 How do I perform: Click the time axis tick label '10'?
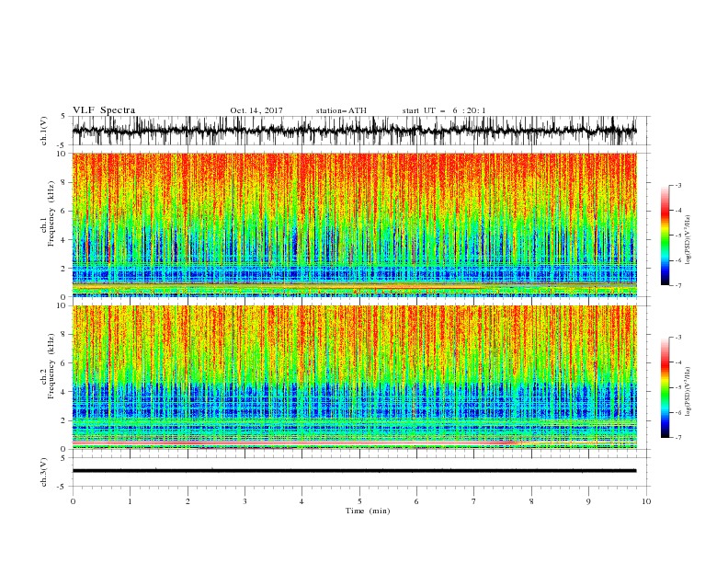pyautogui.click(x=646, y=501)
